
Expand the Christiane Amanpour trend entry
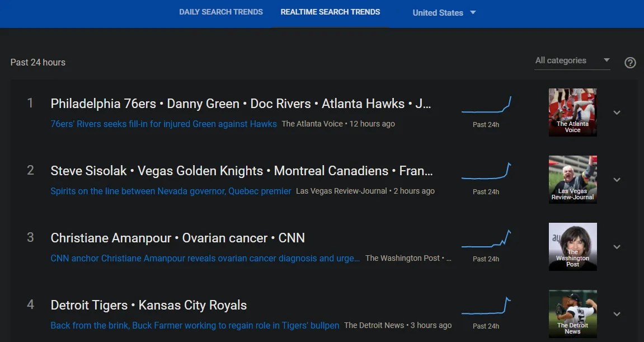pyautogui.click(x=617, y=247)
